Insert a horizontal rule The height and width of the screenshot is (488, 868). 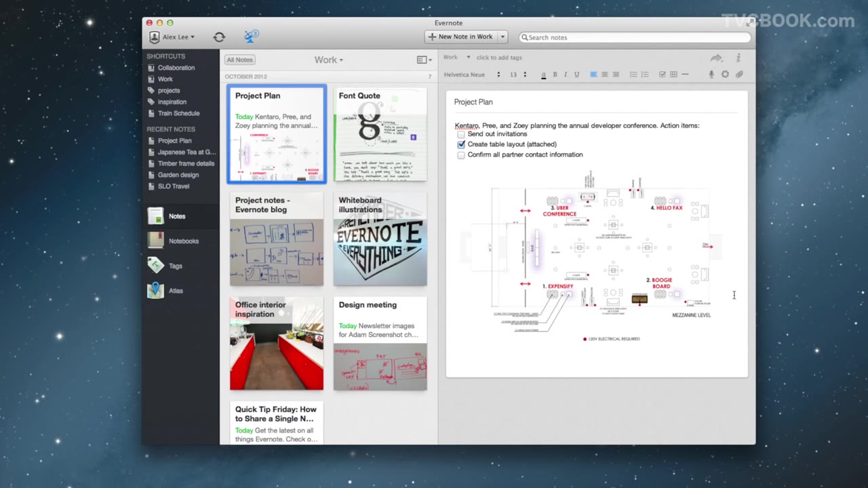point(685,75)
